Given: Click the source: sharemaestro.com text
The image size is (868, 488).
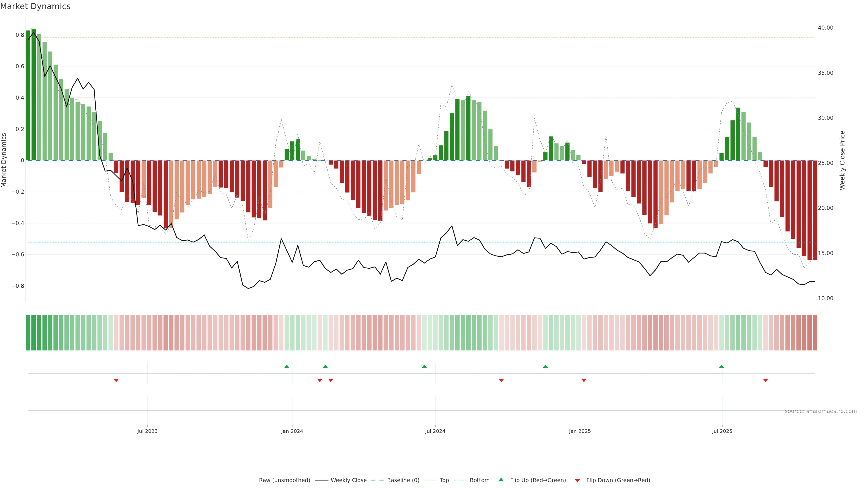Looking at the screenshot, I should click(x=821, y=411).
